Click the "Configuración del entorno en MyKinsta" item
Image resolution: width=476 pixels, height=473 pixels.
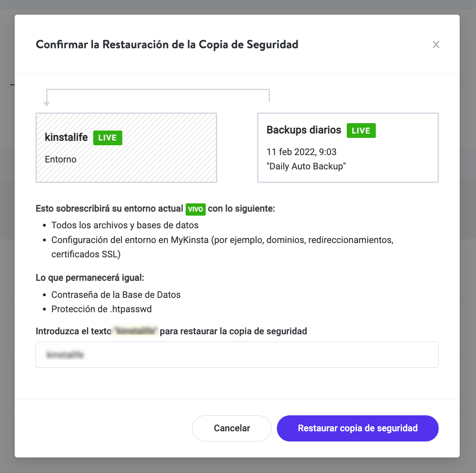click(x=222, y=240)
